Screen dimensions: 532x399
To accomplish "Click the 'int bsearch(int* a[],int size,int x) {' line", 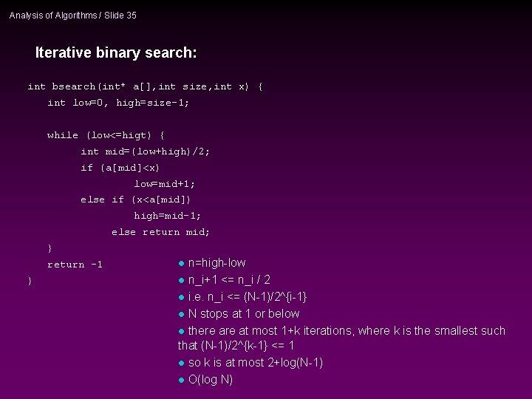I will 145,87.
